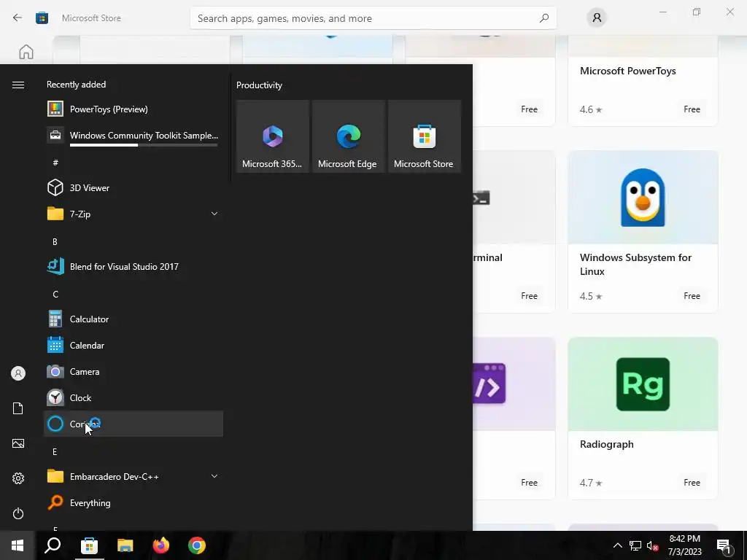Open the notification center icon
The image size is (747, 560).
724,546
